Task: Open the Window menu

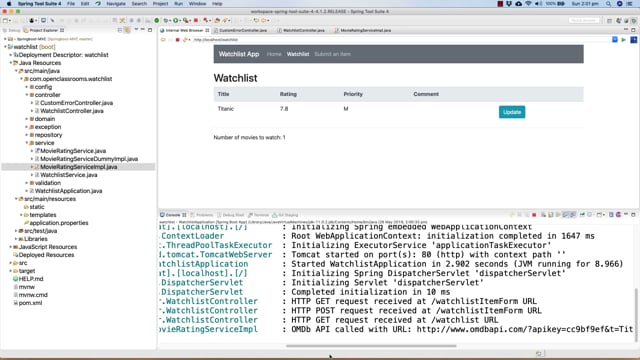Action: click(198, 4)
